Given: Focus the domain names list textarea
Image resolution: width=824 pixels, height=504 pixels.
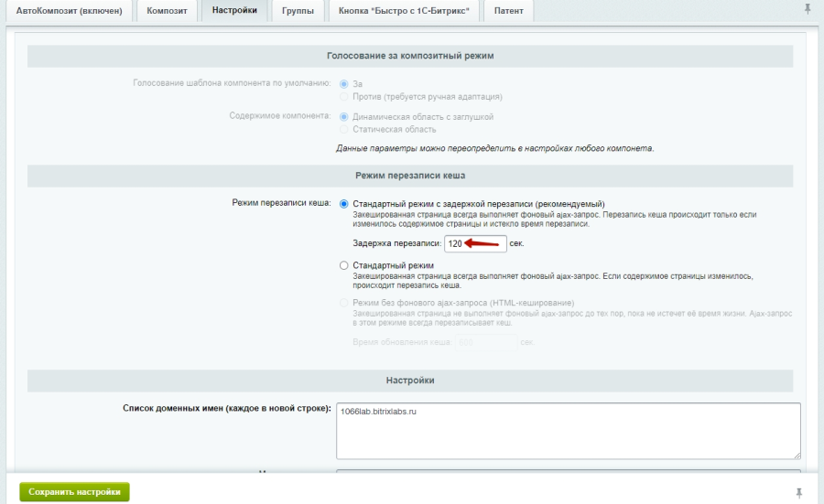Looking at the screenshot, I should click(x=568, y=430).
